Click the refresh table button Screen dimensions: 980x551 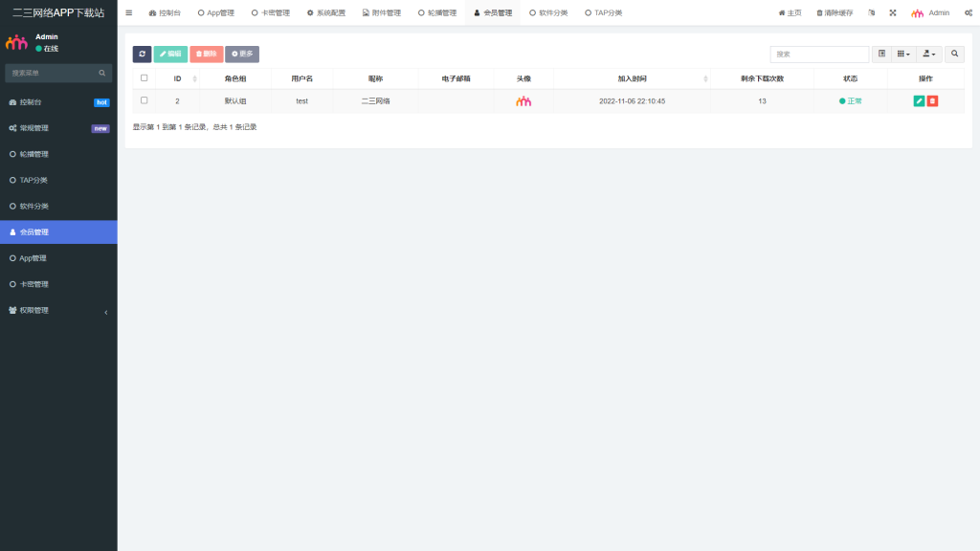(142, 55)
